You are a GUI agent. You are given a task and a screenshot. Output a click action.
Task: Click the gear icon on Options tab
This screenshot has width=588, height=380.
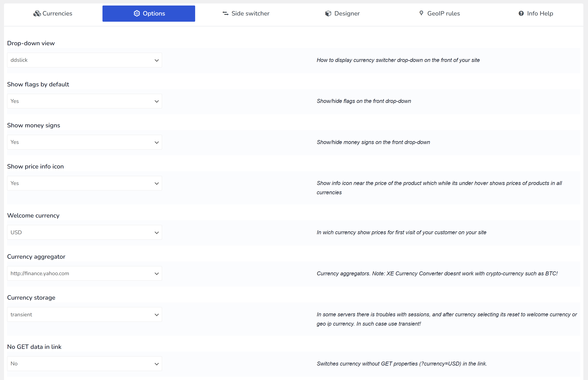pos(137,14)
